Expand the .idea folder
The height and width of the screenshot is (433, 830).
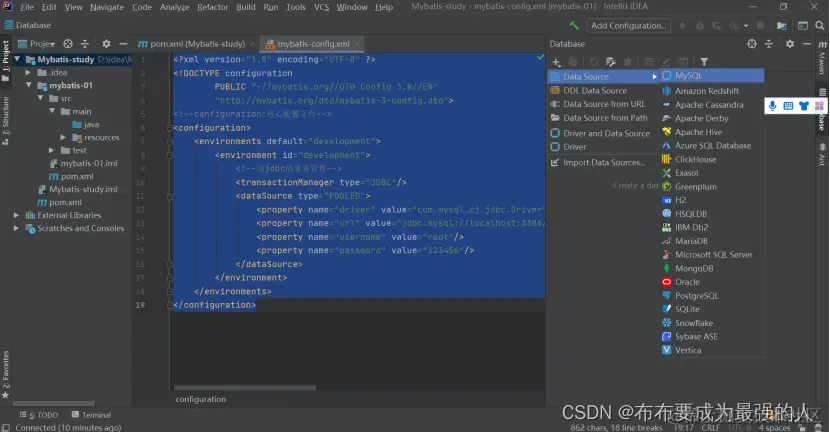(29, 72)
